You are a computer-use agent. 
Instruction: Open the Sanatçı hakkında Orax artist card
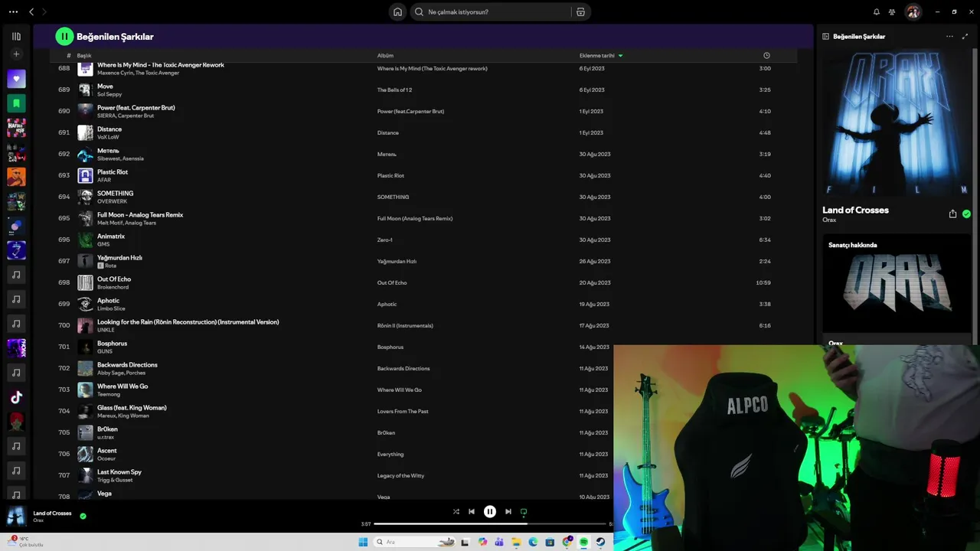coord(897,289)
